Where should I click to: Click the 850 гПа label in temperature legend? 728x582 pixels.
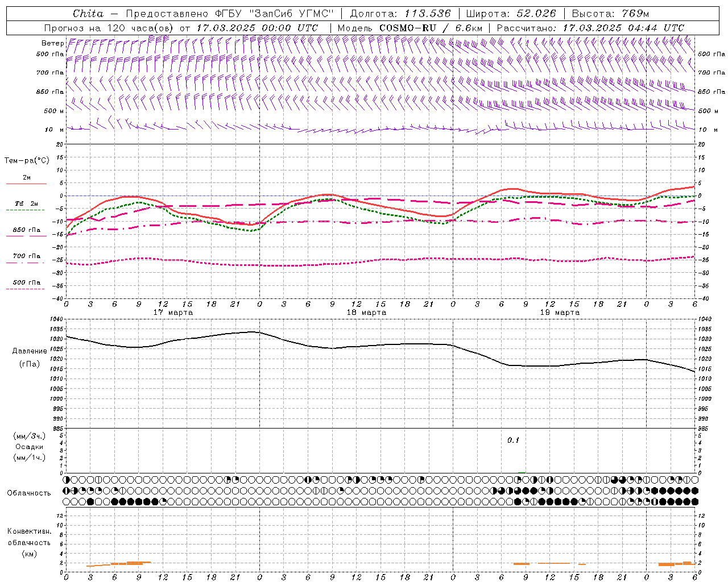click(27, 230)
